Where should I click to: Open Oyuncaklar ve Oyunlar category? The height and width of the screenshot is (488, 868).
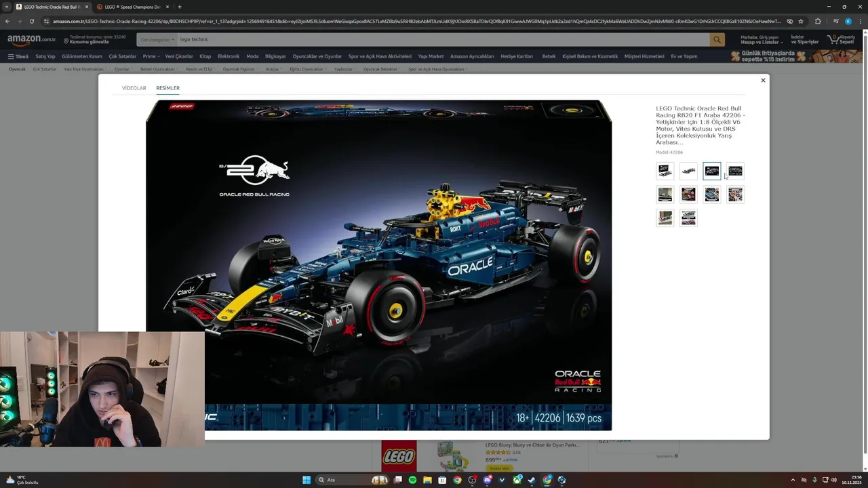(317, 56)
